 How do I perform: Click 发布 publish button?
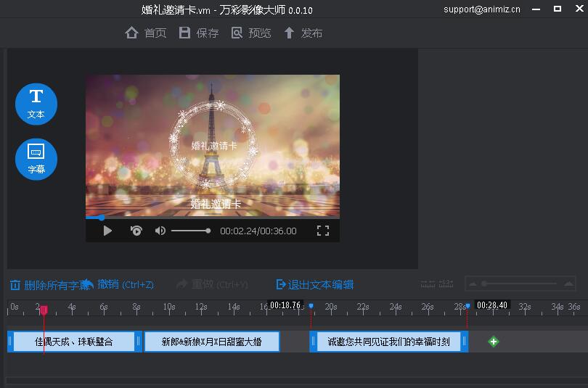pyautogui.click(x=303, y=33)
